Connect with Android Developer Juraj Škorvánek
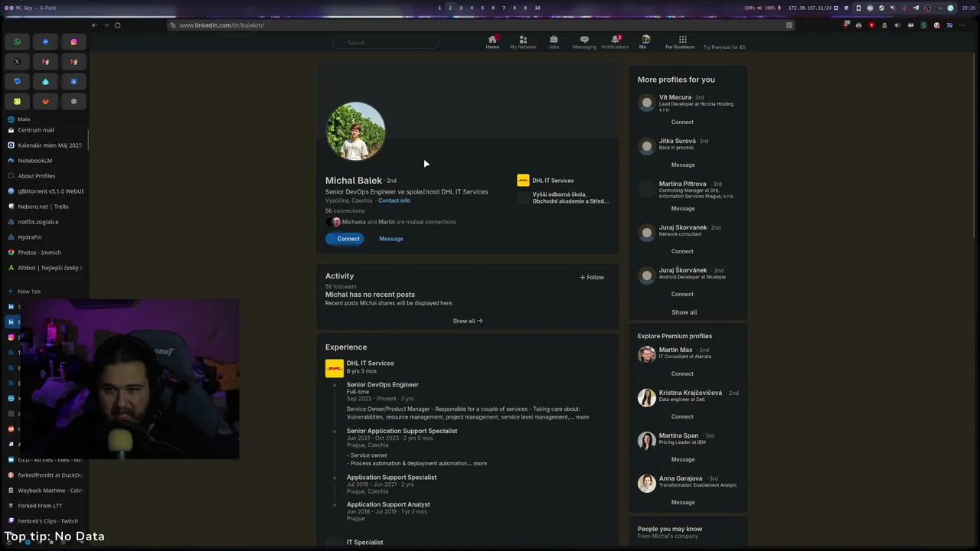Screen dimensions: 980x551 click(682, 295)
